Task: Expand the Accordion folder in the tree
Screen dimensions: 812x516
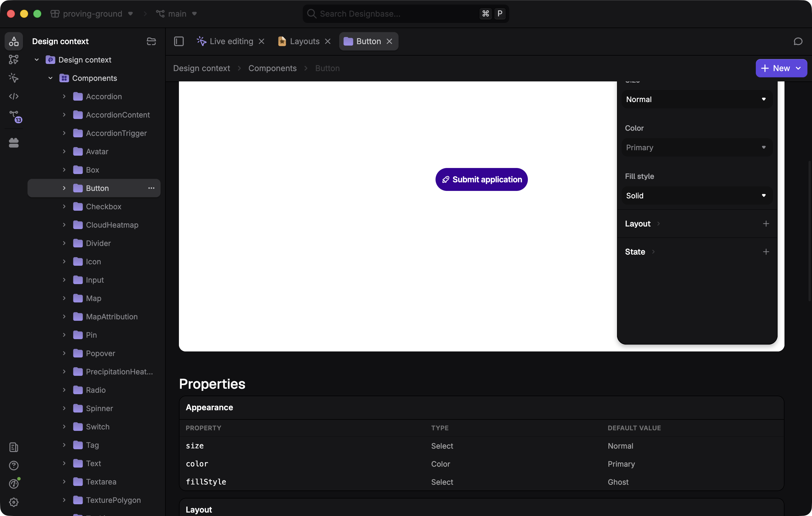Action: coord(64,96)
